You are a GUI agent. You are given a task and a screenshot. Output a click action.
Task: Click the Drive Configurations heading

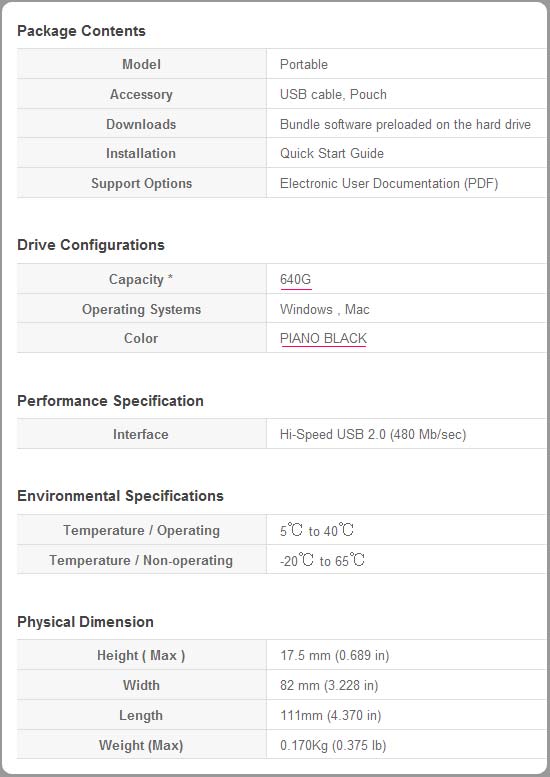[x=91, y=245]
